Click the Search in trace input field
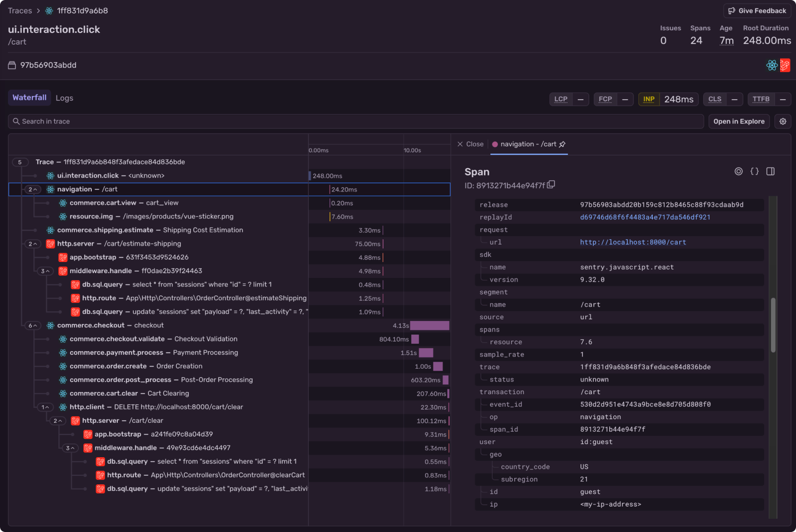Screen dimensions: 796x532 [212, 121]
